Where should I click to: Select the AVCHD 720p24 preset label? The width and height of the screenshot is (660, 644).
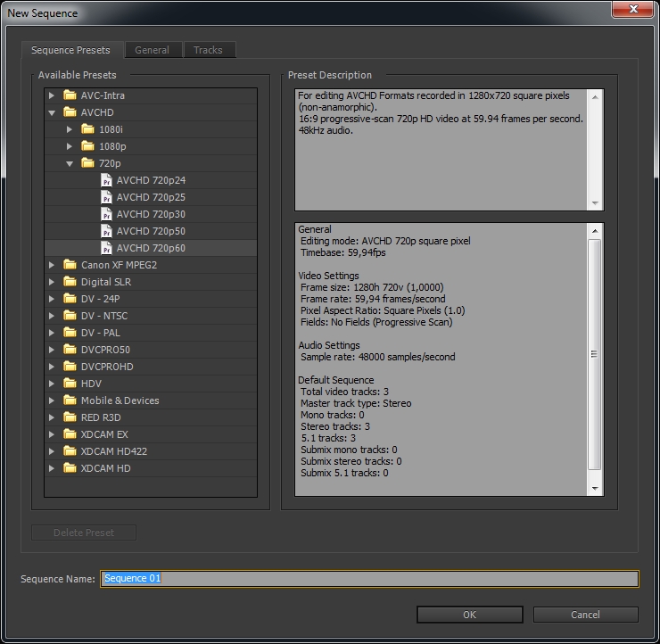click(151, 180)
